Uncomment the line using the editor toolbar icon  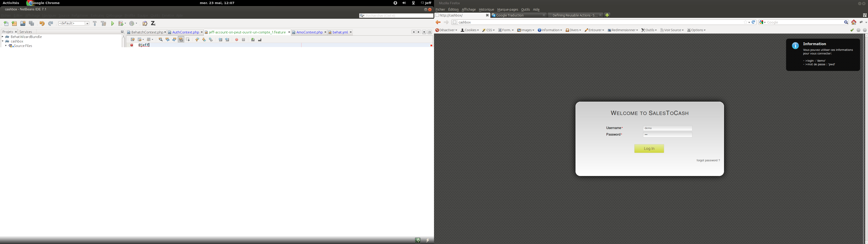pyautogui.click(x=260, y=40)
